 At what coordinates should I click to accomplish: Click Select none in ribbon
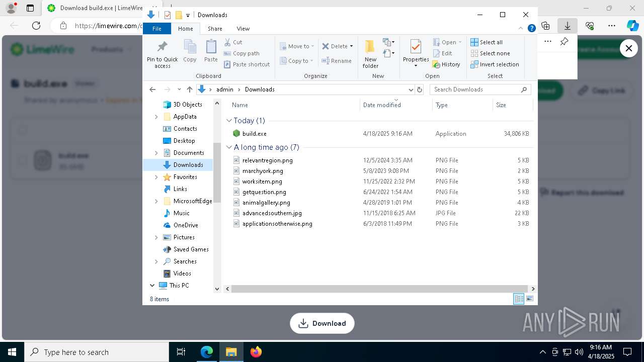[490, 53]
